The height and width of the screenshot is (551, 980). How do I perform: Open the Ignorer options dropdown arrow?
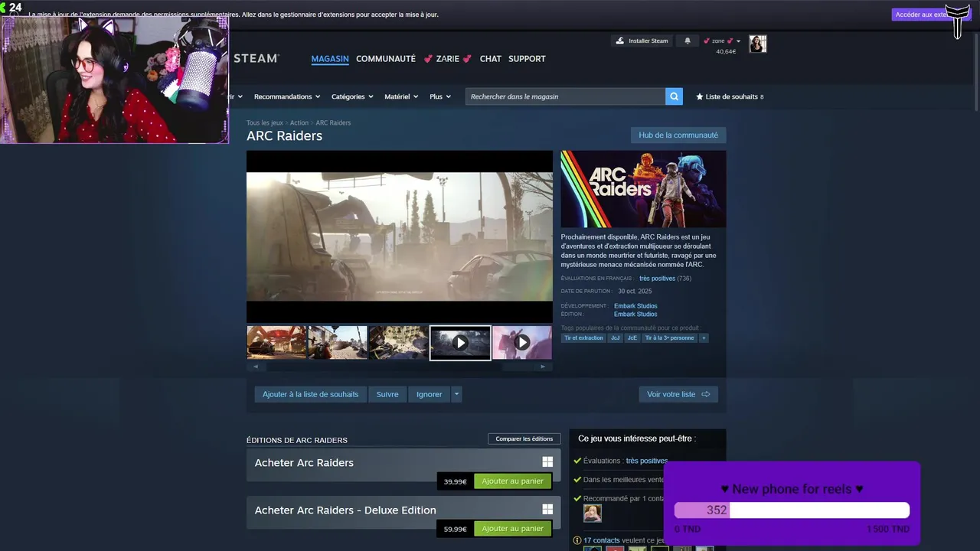click(456, 394)
